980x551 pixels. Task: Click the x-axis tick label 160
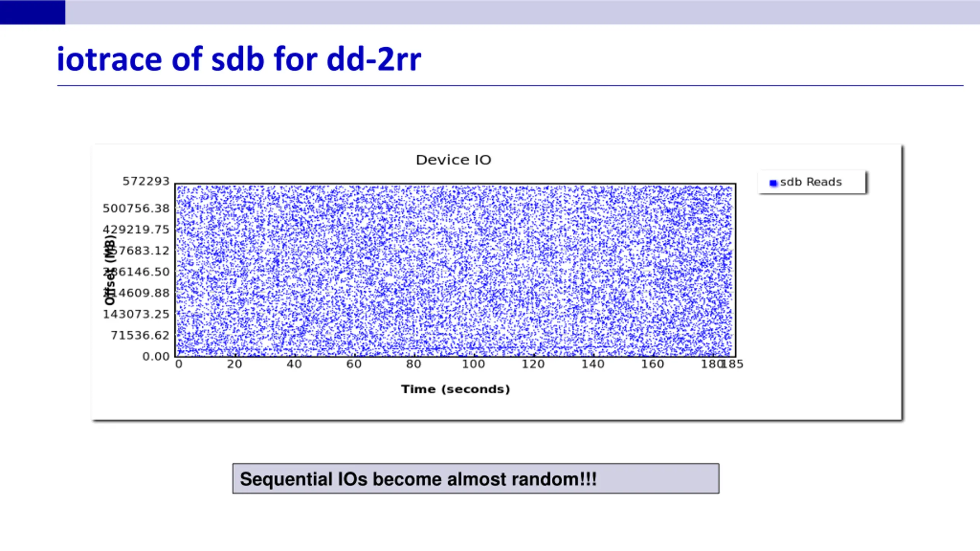[x=652, y=364]
